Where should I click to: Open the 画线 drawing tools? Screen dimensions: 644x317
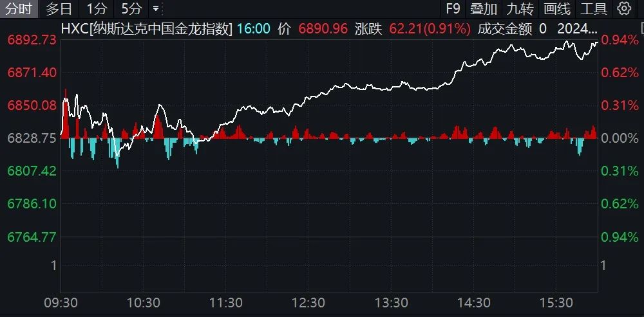[x=557, y=8]
